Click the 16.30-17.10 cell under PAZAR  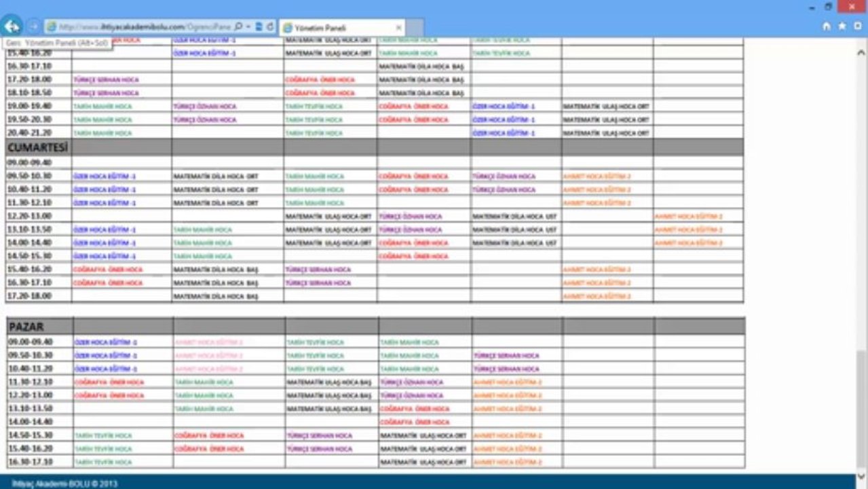tap(39, 462)
